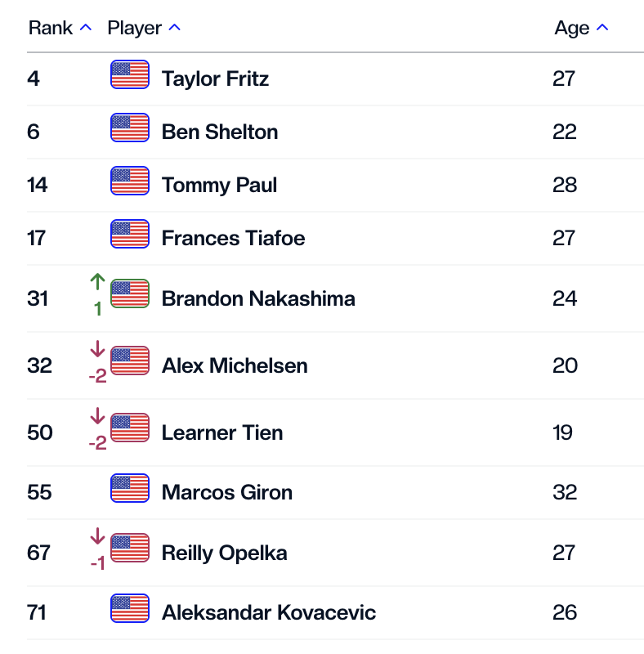Click the rank 67 cell for Opelka
The height and width of the screenshot is (654, 644).
point(39,553)
